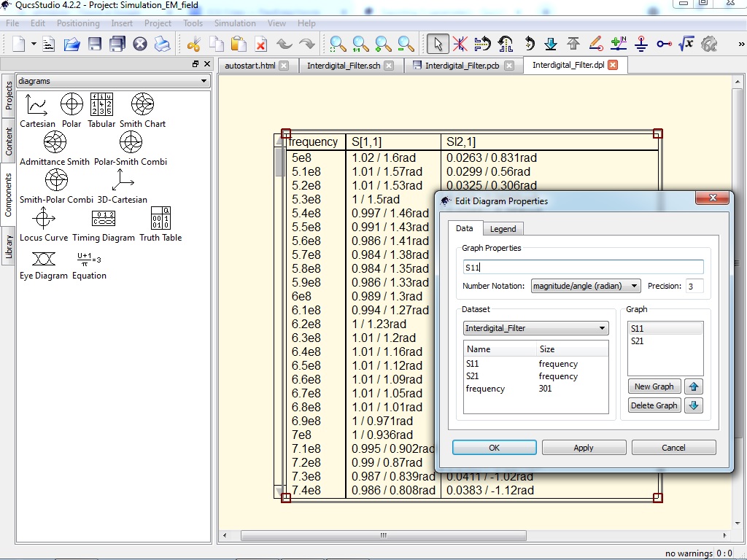Image resolution: width=747 pixels, height=560 pixels.
Task: Undo the last action
Action: [x=284, y=44]
